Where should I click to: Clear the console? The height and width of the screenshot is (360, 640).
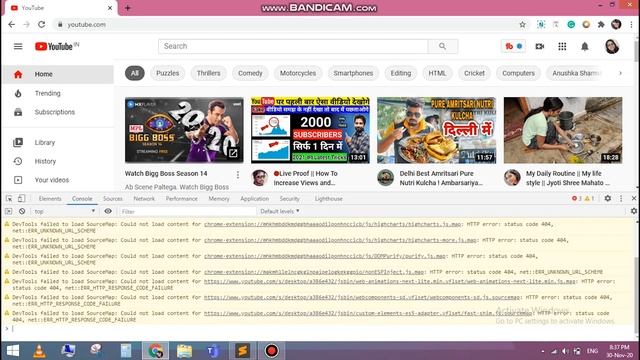[22, 211]
